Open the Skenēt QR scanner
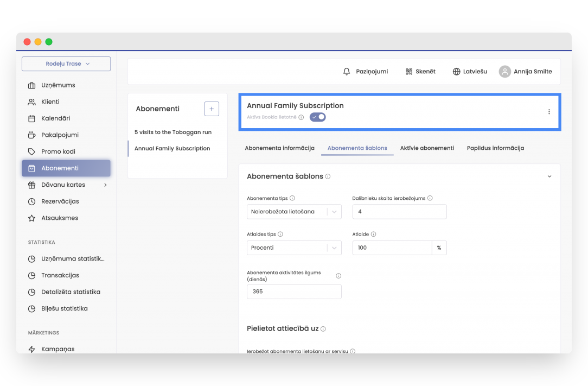The width and height of the screenshot is (588, 386). point(409,72)
